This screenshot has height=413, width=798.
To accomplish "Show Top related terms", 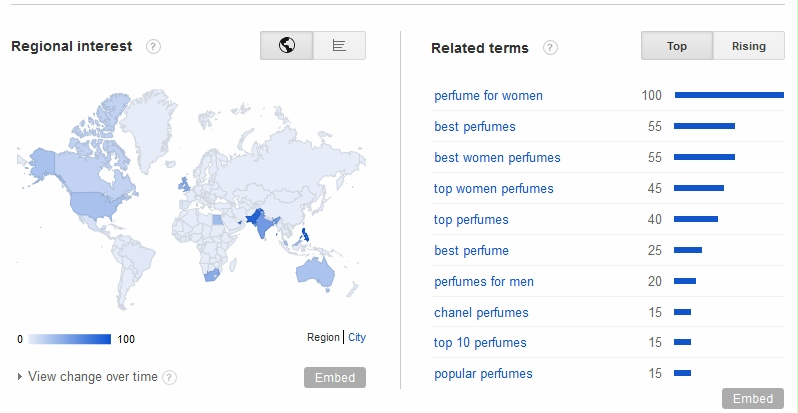I will (677, 46).
